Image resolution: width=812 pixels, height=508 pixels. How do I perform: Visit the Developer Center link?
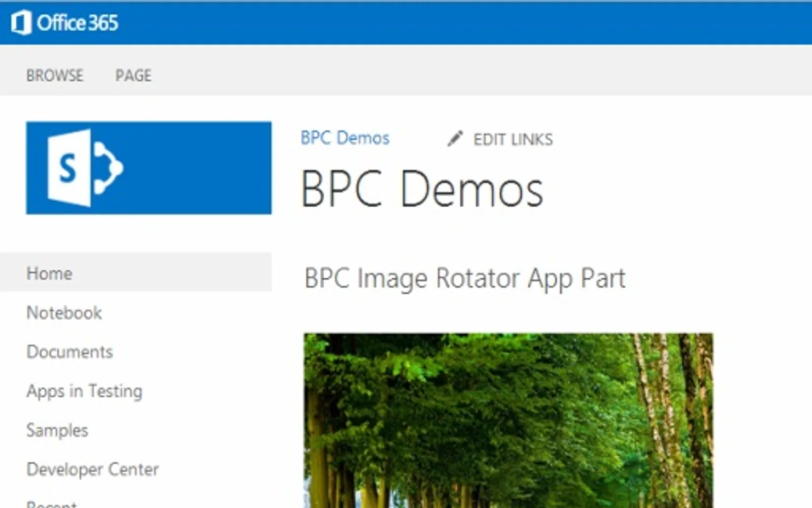click(x=92, y=469)
